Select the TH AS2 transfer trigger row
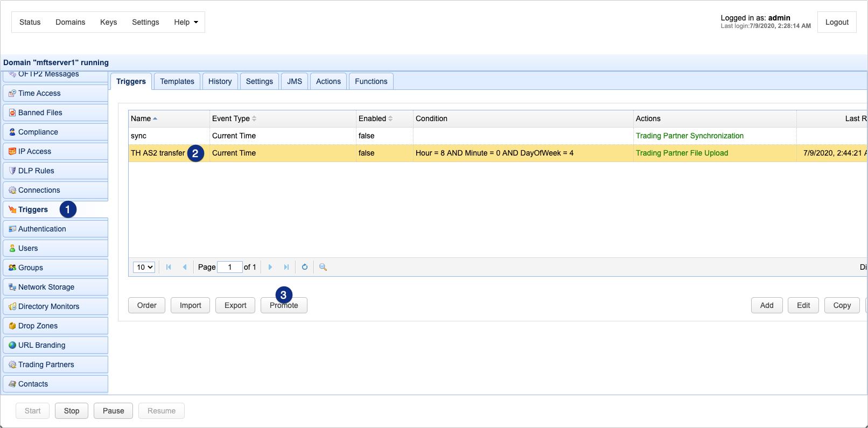This screenshot has width=868, height=428. [498, 153]
